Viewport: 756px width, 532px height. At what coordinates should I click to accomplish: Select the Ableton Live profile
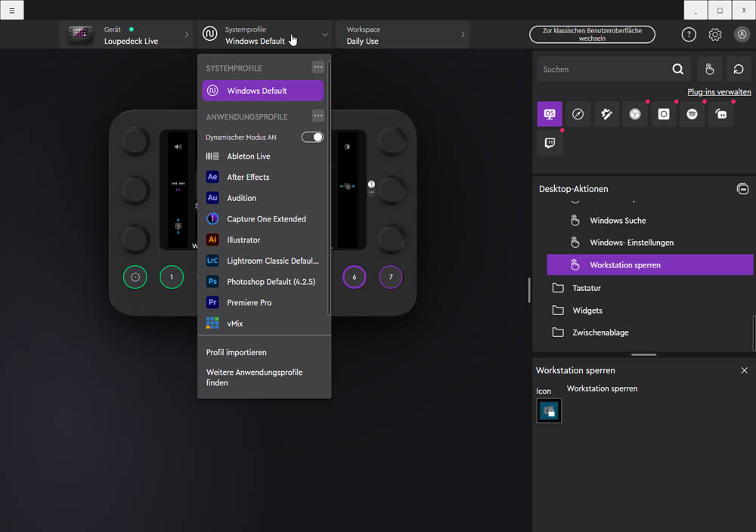(263, 156)
